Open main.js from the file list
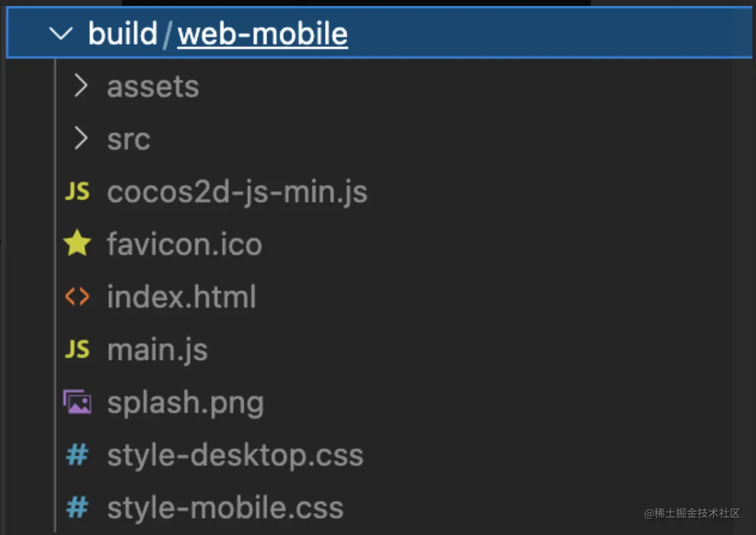 pos(157,349)
